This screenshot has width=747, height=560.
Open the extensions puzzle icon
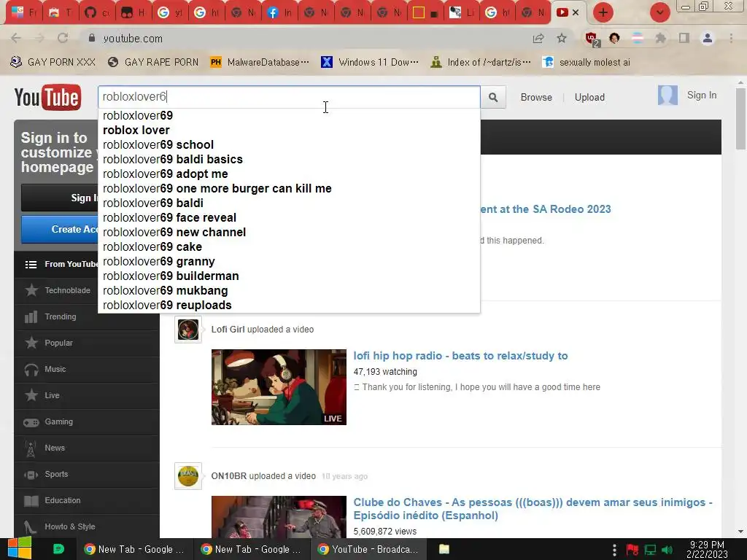click(661, 38)
